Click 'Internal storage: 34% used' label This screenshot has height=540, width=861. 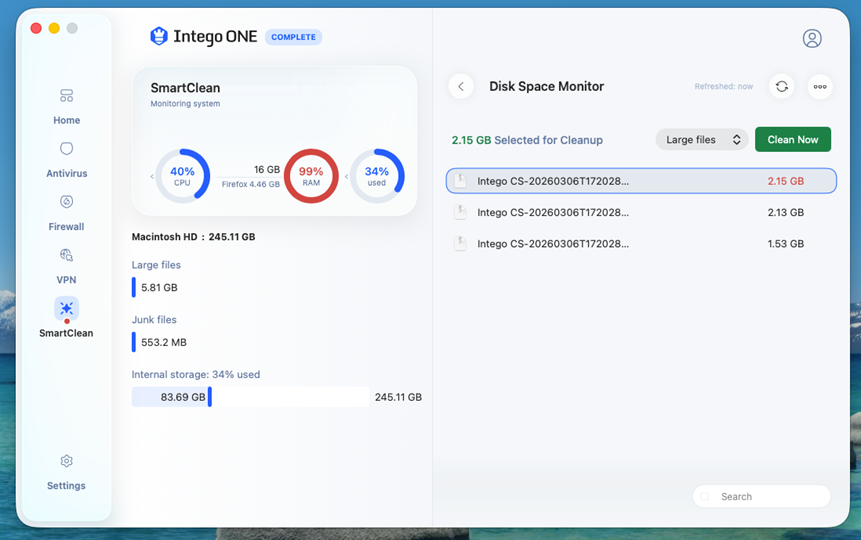[x=195, y=375]
